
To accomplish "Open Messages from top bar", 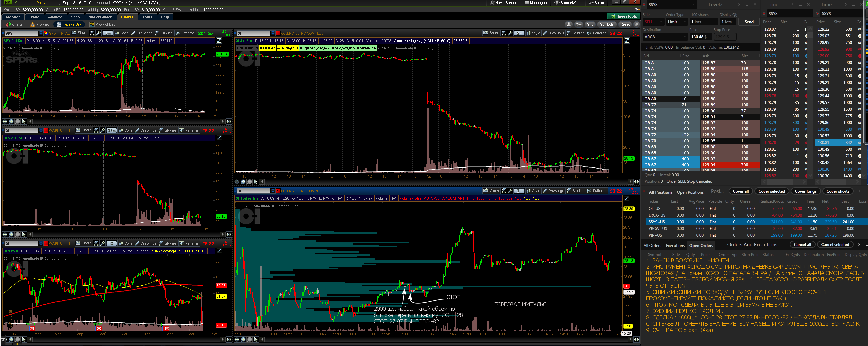I will click(x=535, y=3).
